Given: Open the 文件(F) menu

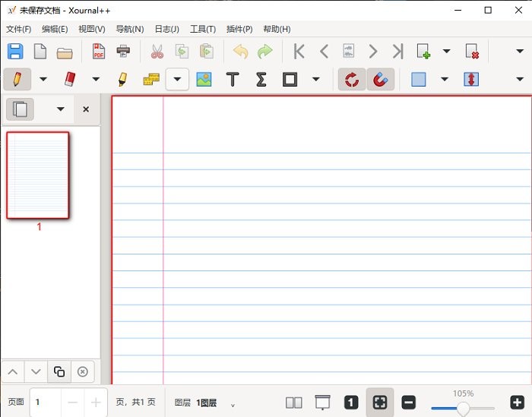Looking at the screenshot, I should pos(19,29).
